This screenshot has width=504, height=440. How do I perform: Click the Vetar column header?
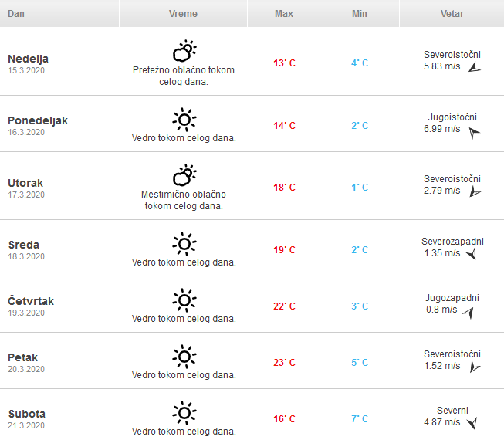[x=452, y=14]
